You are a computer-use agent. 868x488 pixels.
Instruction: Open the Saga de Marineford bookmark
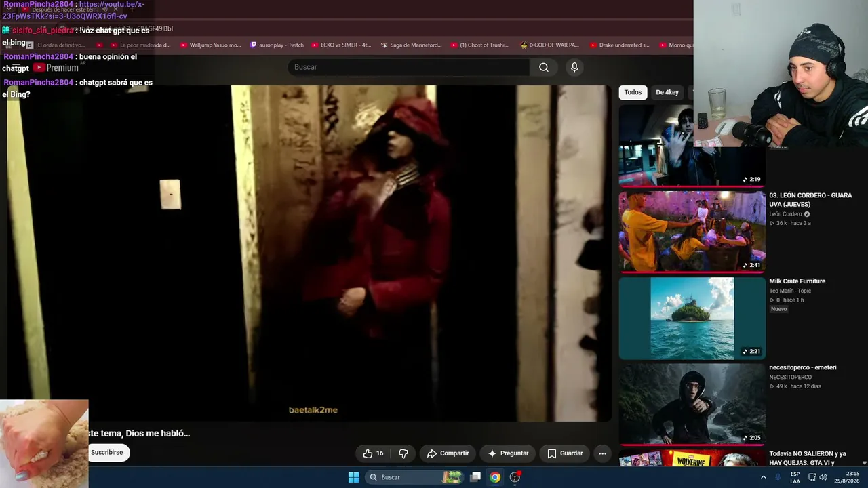click(x=411, y=45)
